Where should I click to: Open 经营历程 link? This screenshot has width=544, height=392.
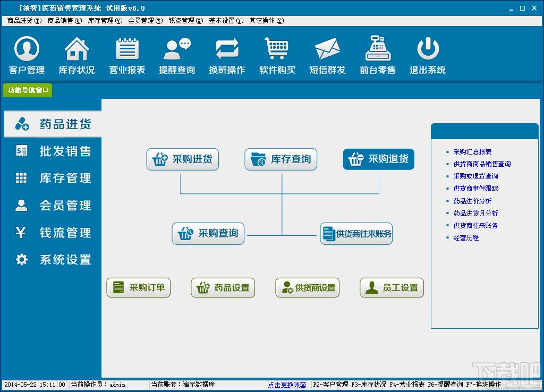pyautogui.click(x=466, y=238)
